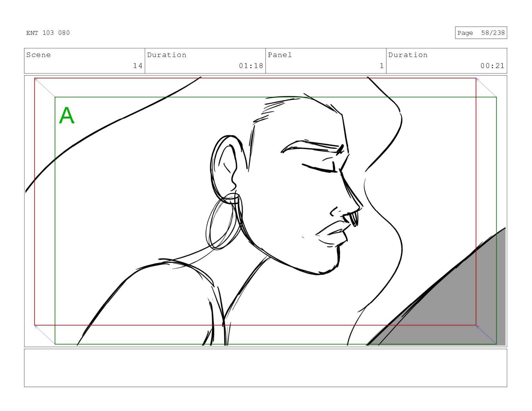This screenshot has height=411, width=532.
Task: Click the scene duration value '01:18'
Action: pos(251,66)
